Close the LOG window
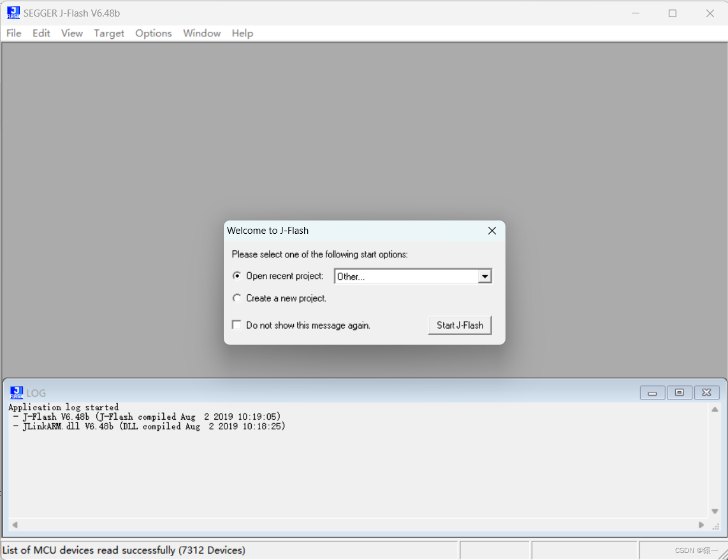Screen dimensions: 728x560 [x=706, y=392]
